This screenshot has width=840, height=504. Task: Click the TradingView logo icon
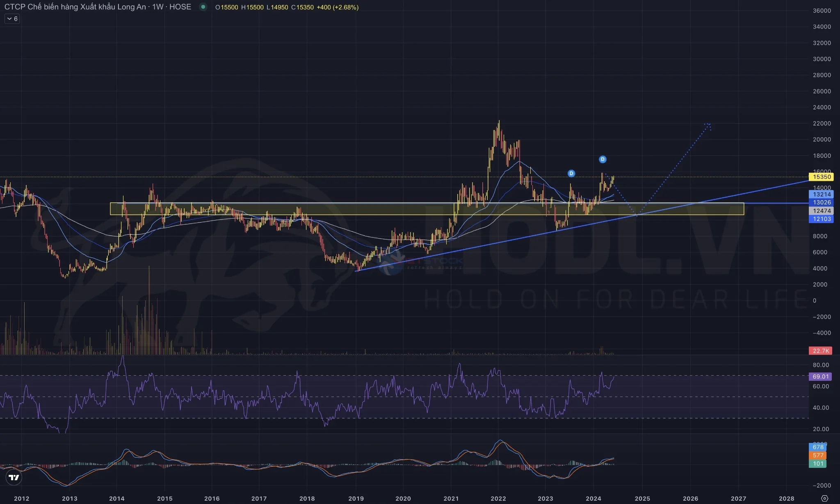[x=14, y=477]
